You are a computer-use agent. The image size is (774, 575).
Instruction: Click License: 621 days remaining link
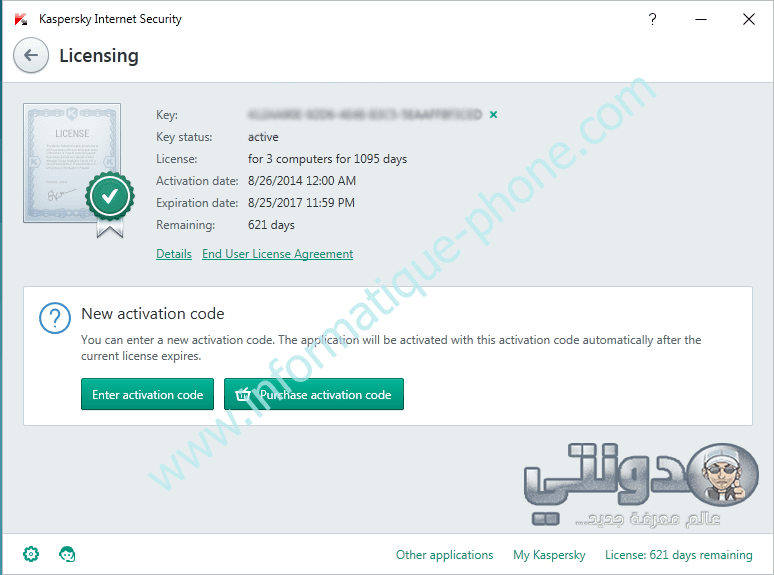(679, 555)
